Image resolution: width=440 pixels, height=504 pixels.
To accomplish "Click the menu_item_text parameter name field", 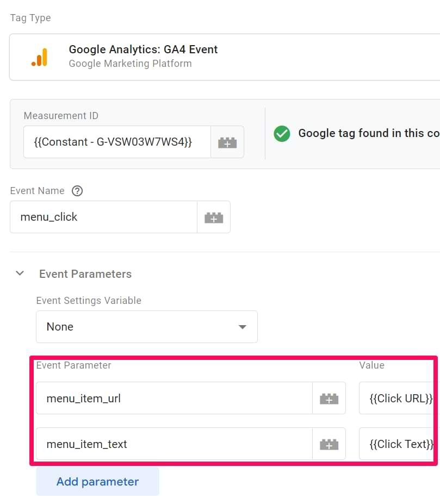I will [163, 444].
